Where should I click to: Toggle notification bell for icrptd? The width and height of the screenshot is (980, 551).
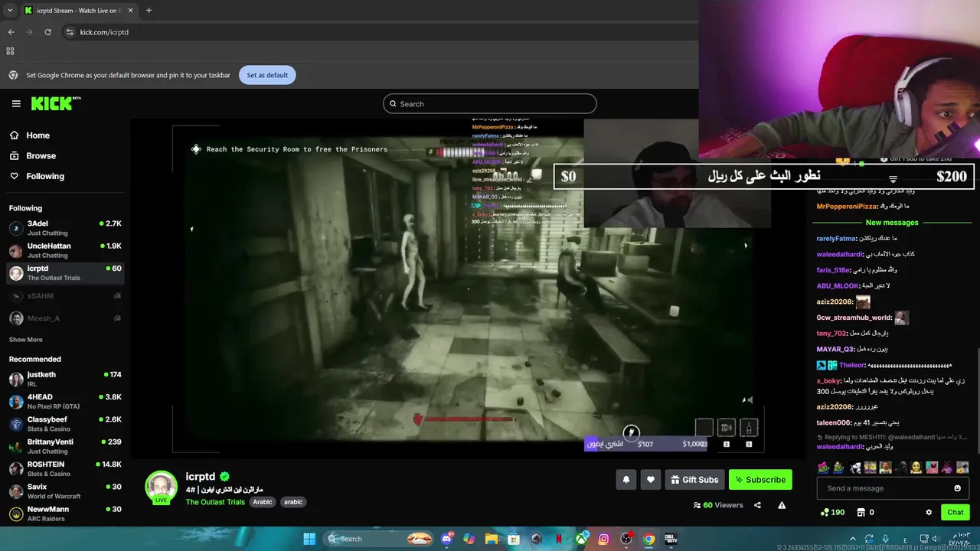tap(626, 480)
